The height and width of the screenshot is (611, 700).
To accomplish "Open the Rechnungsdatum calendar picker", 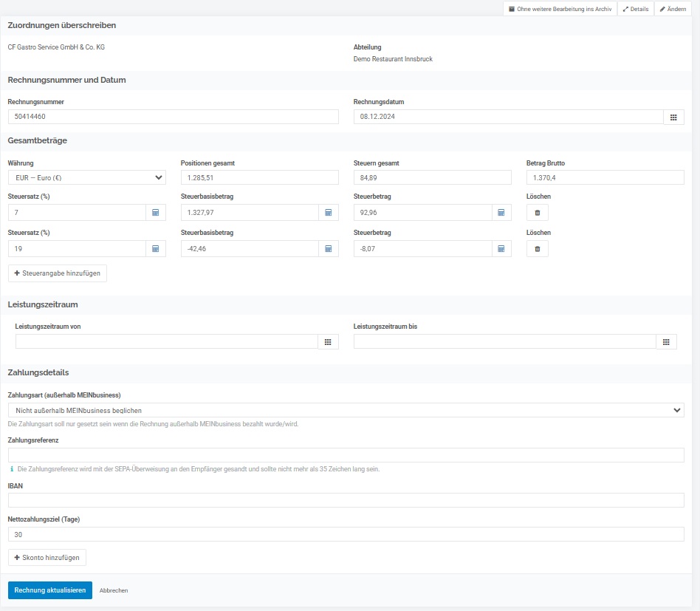I will [x=673, y=117].
